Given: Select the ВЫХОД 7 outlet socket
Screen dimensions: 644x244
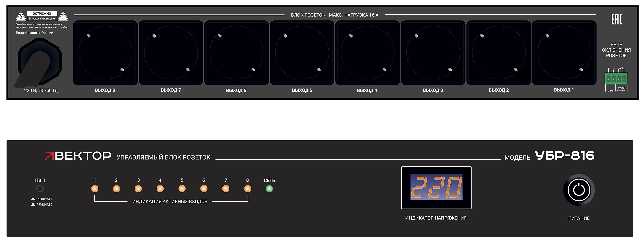Looking at the screenshot, I should pyautogui.click(x=171, y=53).
